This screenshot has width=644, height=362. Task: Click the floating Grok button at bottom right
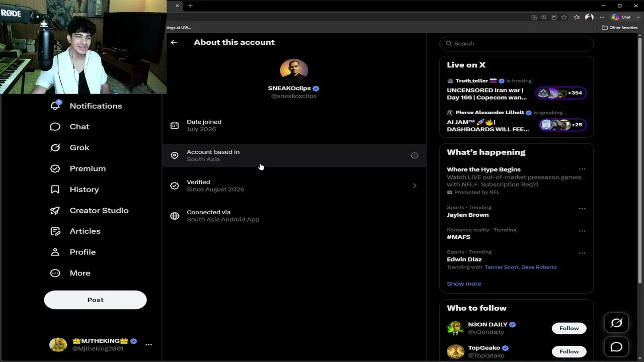click(616, 323)
